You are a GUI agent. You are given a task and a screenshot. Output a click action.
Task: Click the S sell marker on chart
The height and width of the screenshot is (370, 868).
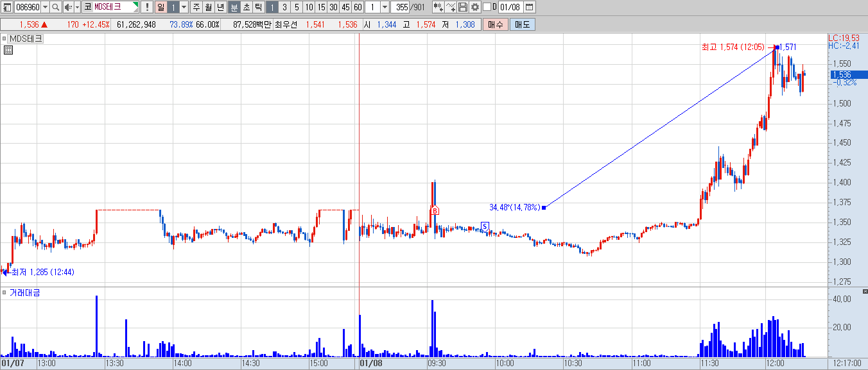485,226
